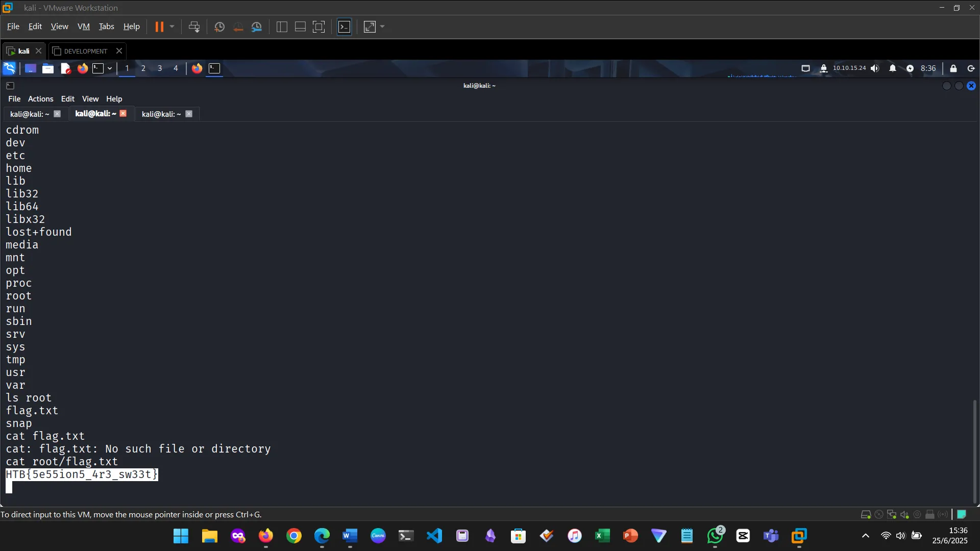Switch to the DEVELOPMENT VM tab

[86, 51]
